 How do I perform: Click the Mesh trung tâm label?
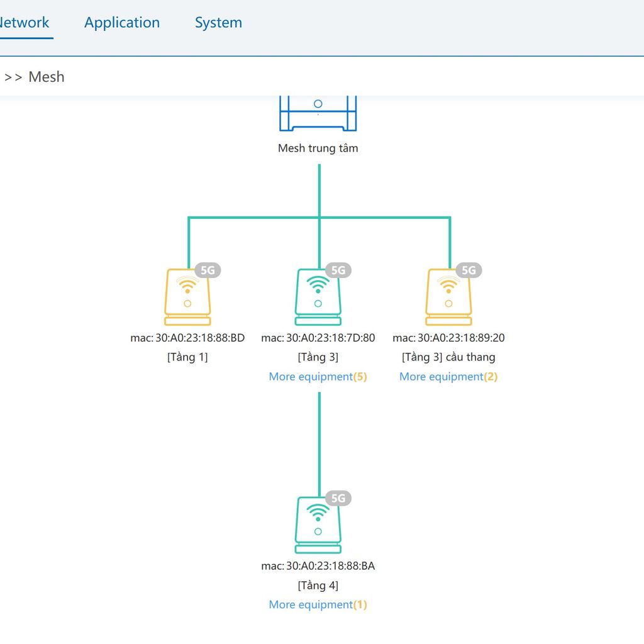coord(318,148)
